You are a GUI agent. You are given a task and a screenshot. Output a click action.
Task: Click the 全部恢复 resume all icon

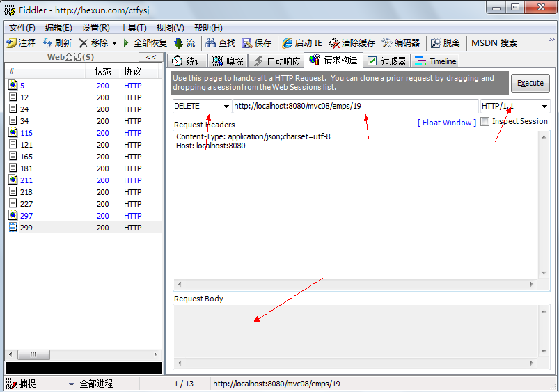click(x=126, y=43)
